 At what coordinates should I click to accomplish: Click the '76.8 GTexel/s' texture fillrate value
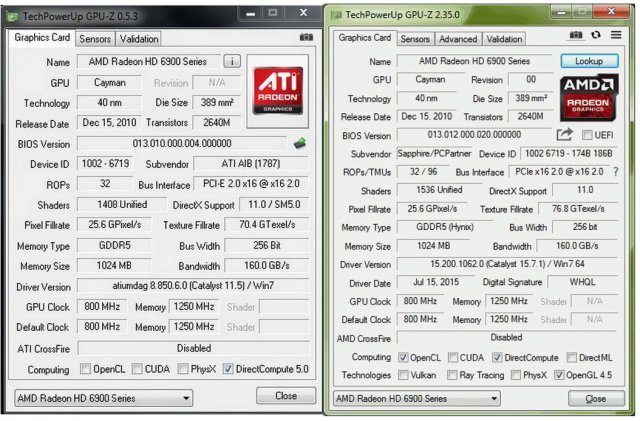(x=578, y=209)
